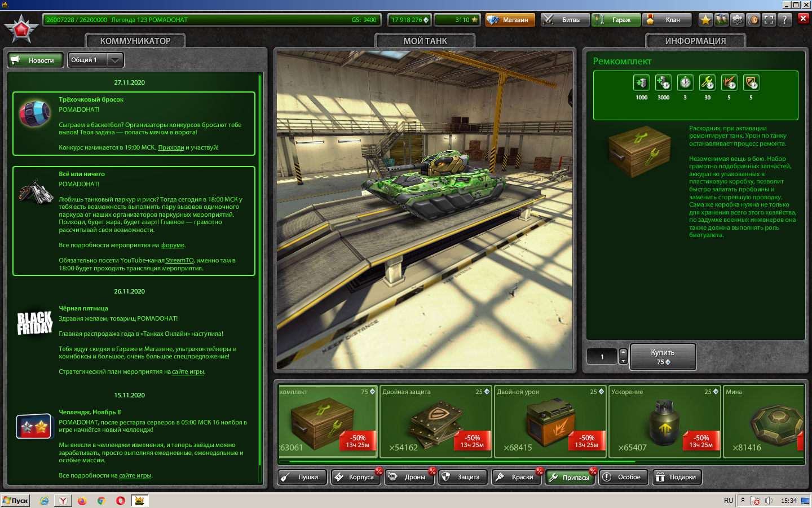This screenshot has width=812, height=508.
Task: Click the armor cooldown property icon
Action: [x=751, y=83]
